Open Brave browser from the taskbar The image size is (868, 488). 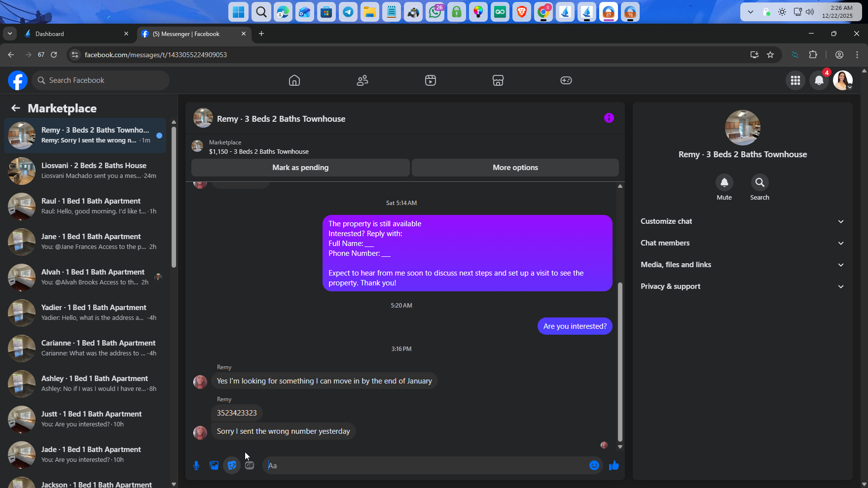point(522,12)
